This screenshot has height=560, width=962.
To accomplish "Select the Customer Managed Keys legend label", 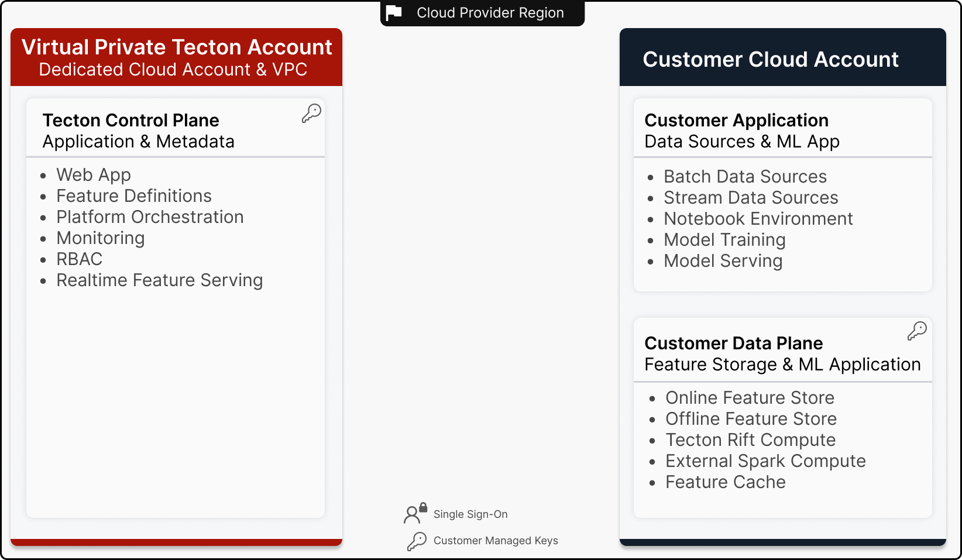I will (496, 541).
